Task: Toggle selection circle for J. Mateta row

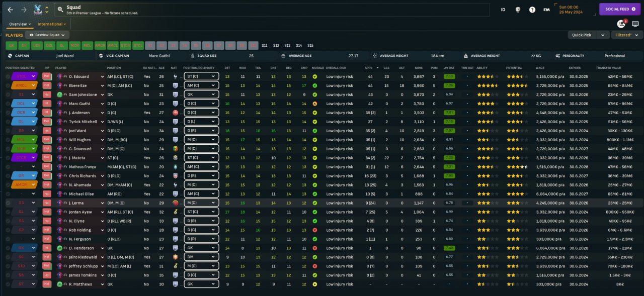Action: tap(8, 158)
